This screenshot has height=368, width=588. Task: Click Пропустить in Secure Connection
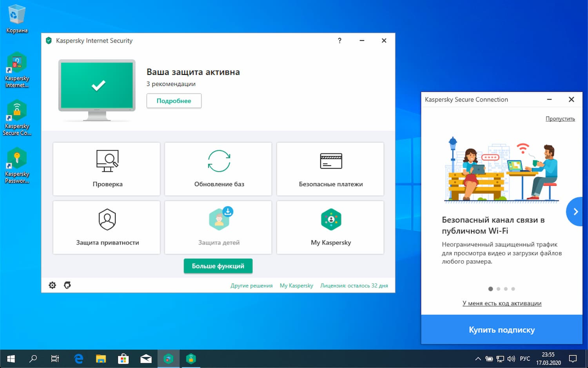(560, 119)
